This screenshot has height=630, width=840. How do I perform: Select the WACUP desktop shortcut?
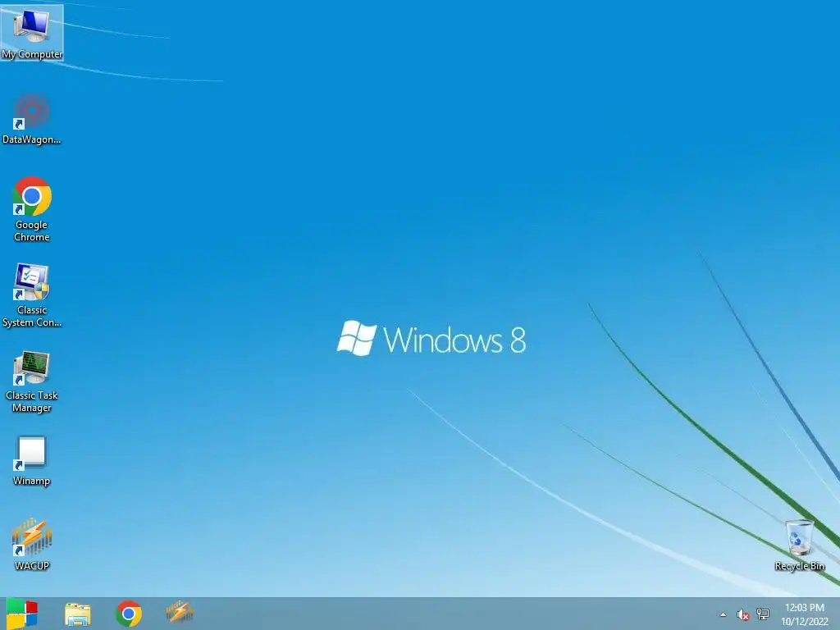click(32, 545)
